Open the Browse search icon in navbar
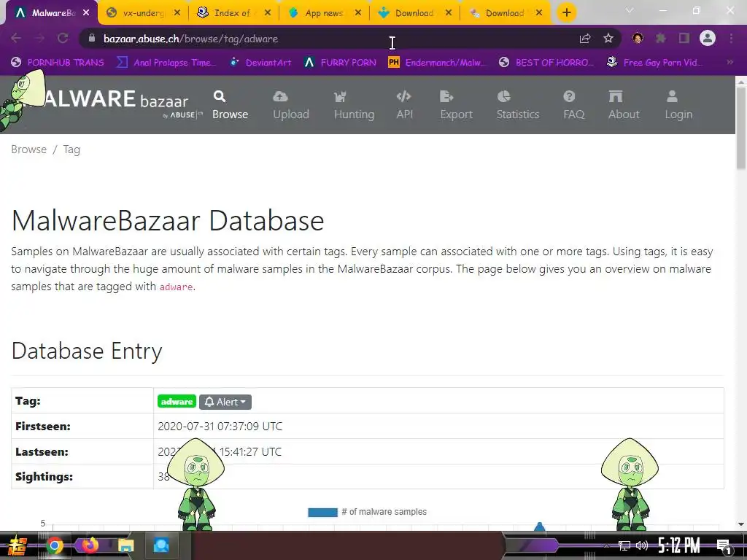The height and width of the screenshot is (560, 747). point(219,97)
